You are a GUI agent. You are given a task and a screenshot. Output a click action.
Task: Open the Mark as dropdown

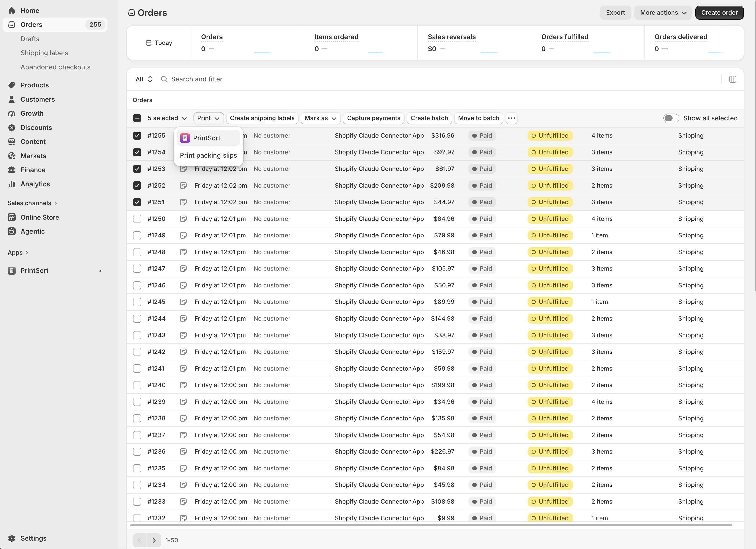(x=320, y=118)
